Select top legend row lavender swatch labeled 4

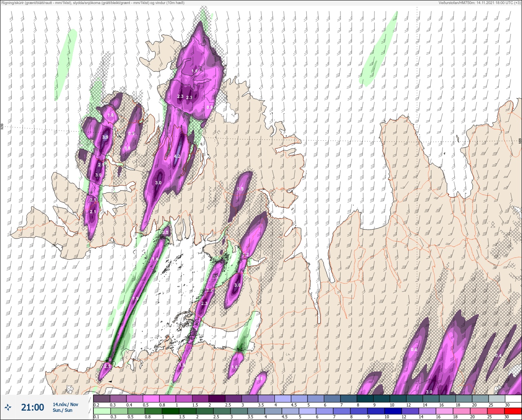click(283, 398)
